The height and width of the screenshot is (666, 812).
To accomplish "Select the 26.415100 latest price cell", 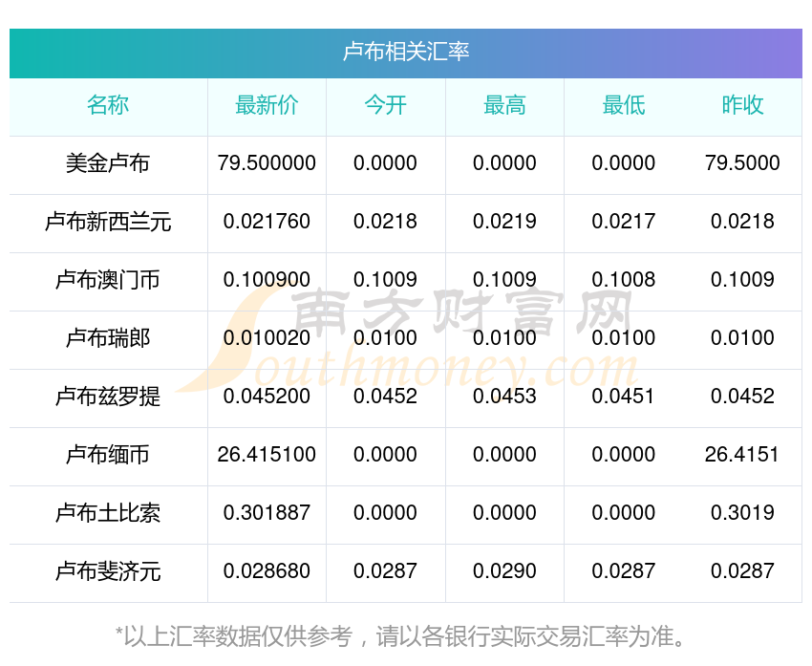I will point(267,455).
